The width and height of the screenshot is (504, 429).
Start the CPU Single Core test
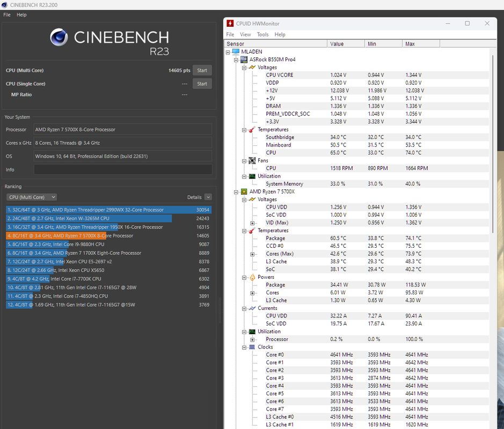202,84
